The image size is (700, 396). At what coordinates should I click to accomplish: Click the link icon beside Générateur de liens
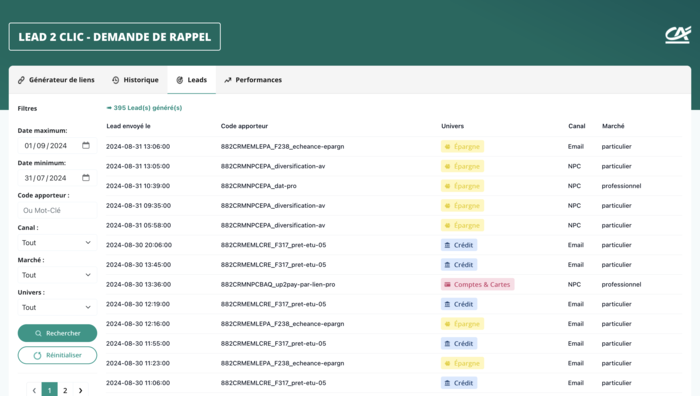(x=21, y=80)
